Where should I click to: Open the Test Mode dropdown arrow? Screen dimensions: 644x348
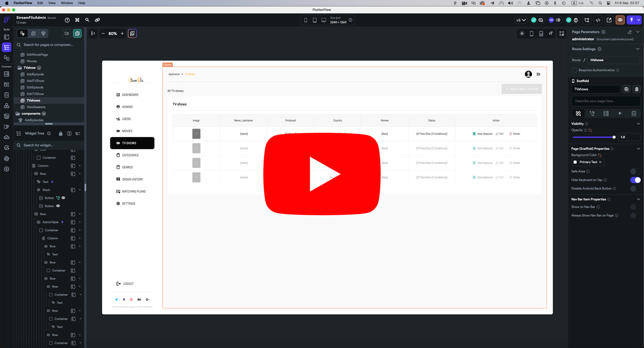click(639, 20)
